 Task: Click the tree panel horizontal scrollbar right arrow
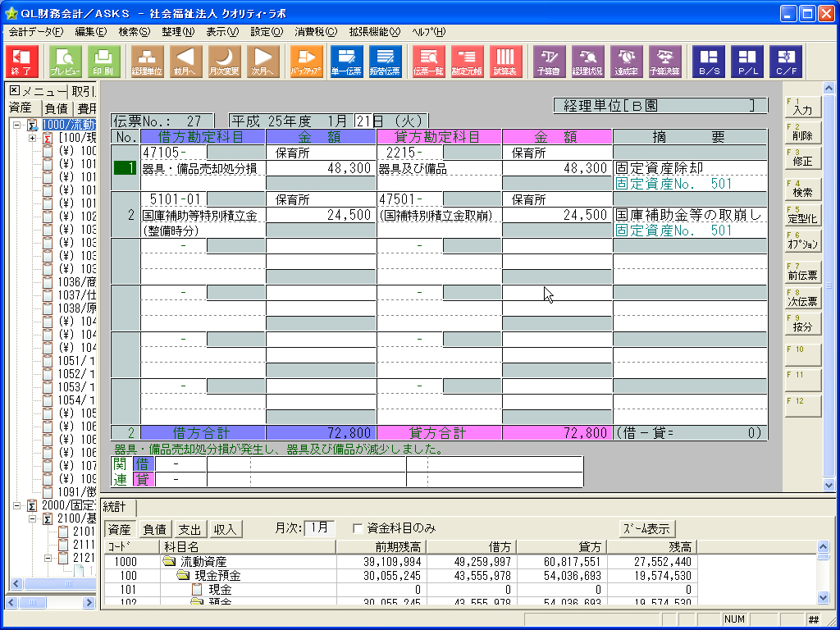click(89, 603)
